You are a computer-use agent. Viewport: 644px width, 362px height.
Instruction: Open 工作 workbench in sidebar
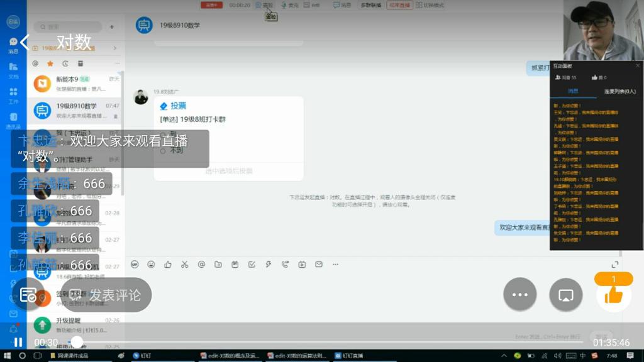(x=13, y=95)
